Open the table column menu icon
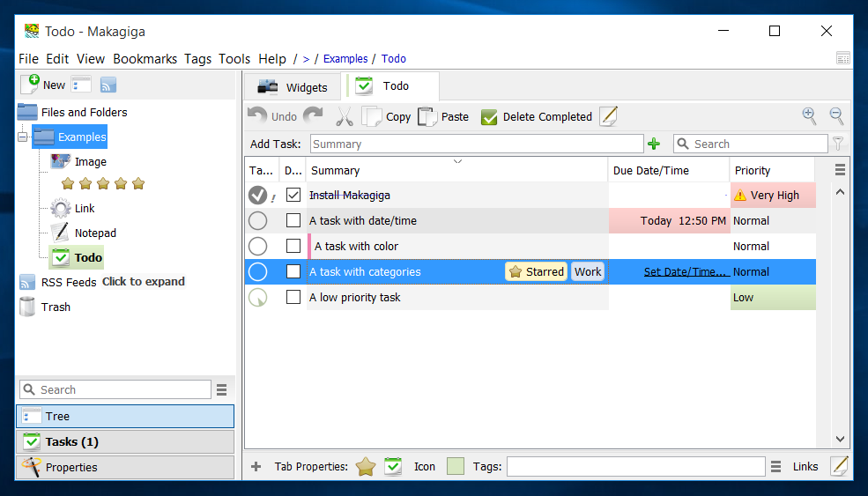This screenshot has width=868, height=496. pyautogui.click(x=840, y=170)
